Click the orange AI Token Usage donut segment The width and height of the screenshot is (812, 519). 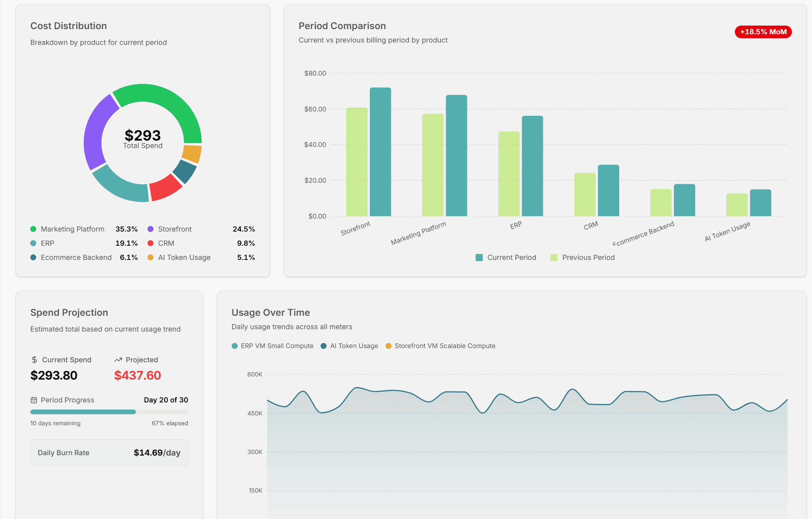coord(192,154)
